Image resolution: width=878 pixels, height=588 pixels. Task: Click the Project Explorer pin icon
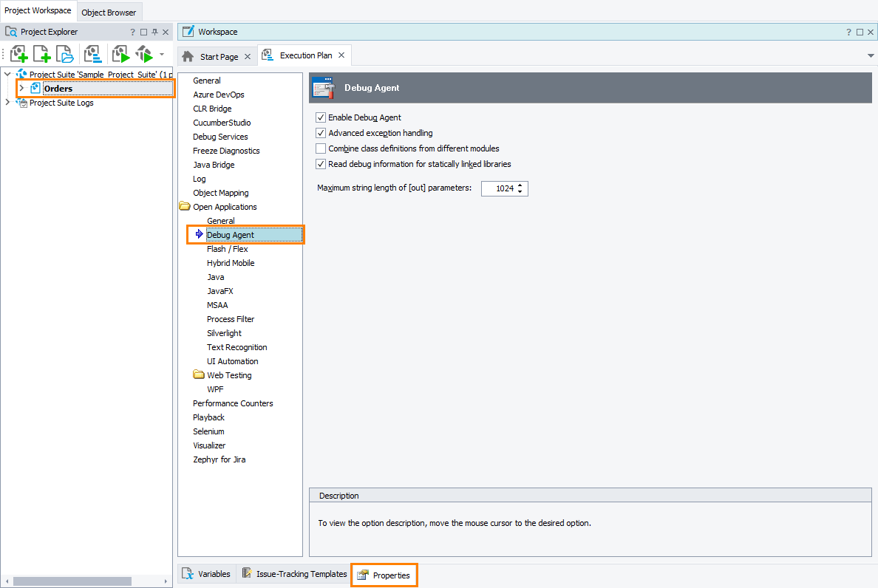pos(154,31)
